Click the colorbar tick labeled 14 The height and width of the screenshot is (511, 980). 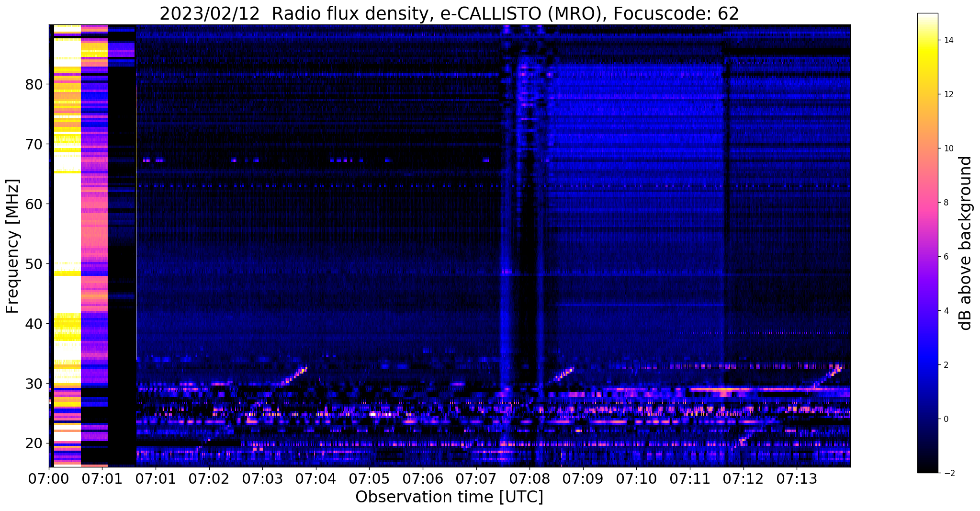click(948, 40)
